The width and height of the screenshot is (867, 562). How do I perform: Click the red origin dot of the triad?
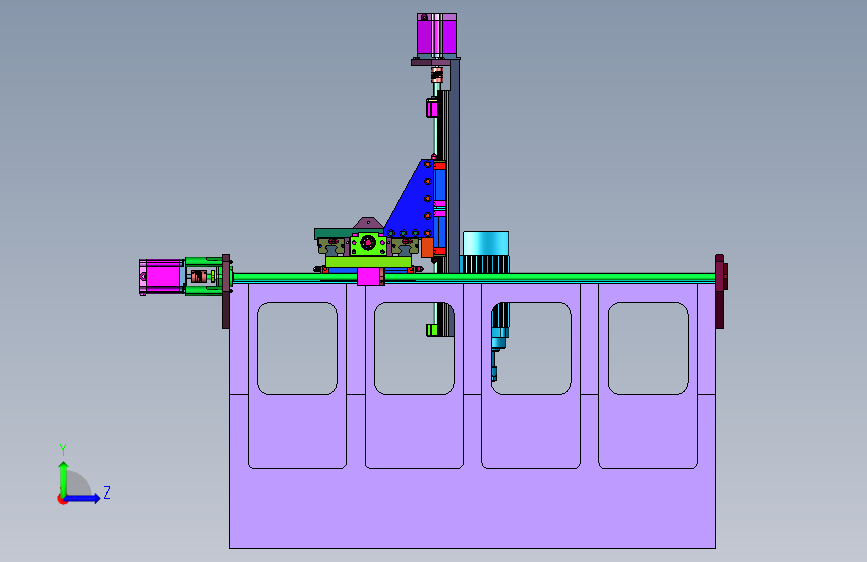(x=62, y=499)
